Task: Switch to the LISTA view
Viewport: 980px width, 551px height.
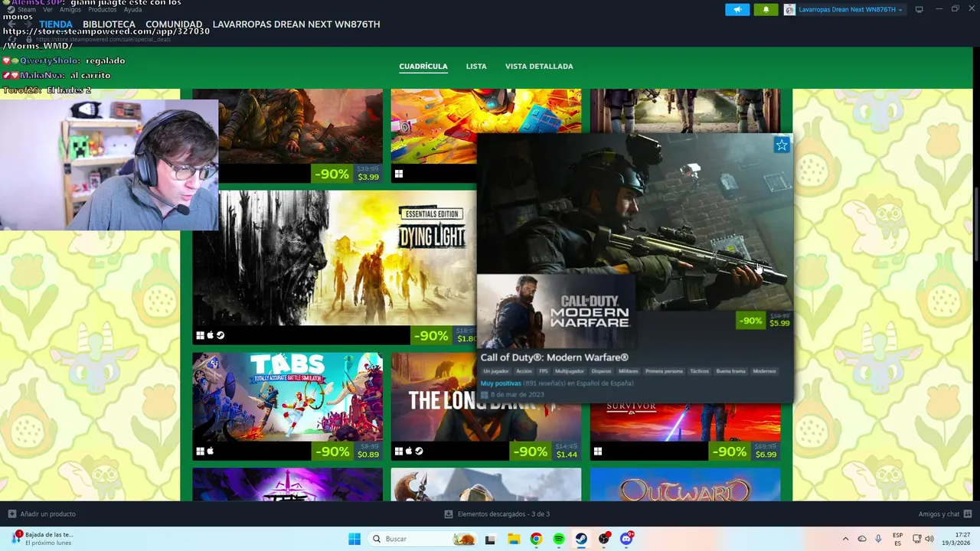Action: [476, 67]
